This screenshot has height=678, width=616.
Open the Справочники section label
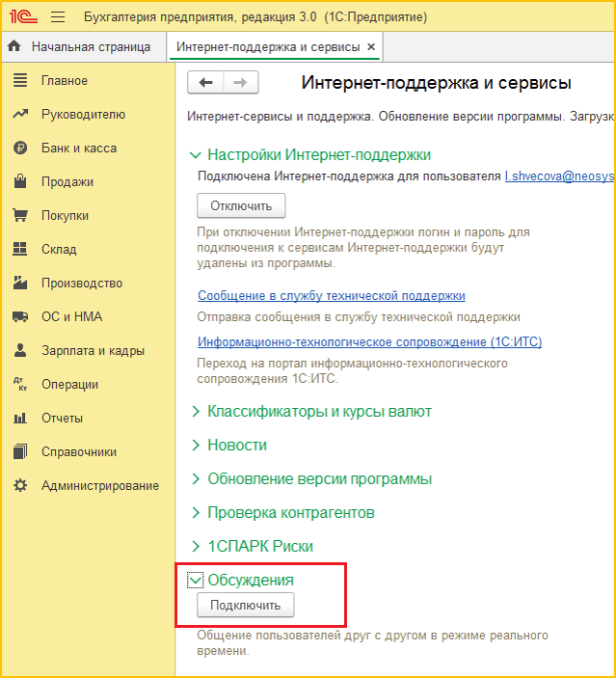[79, 452]
